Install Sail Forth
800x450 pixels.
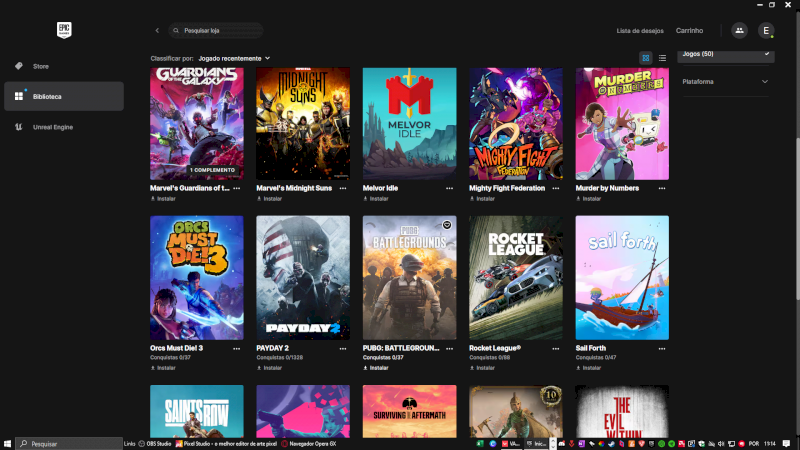588,368
